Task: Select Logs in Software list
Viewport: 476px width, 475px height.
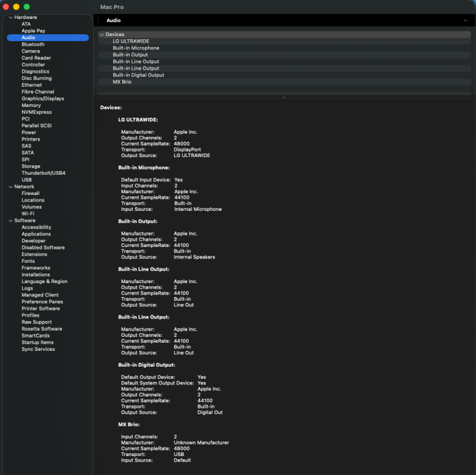Action: point(27,288)
